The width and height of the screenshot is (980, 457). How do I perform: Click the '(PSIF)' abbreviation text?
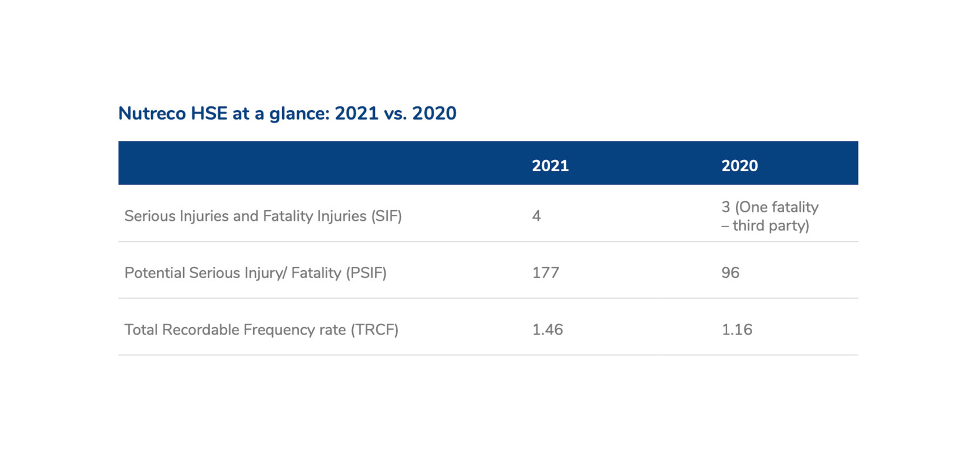pyautogui.click(x=366, y=273)
